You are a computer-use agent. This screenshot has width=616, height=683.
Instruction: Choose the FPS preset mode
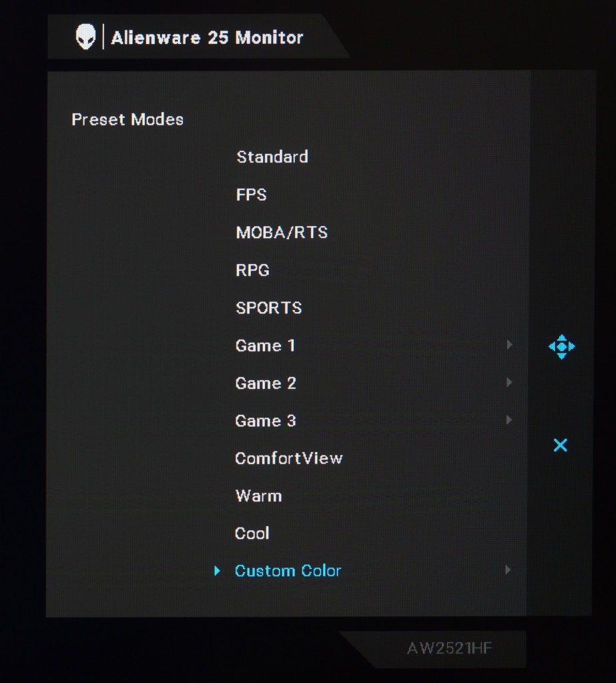[252, 195]
